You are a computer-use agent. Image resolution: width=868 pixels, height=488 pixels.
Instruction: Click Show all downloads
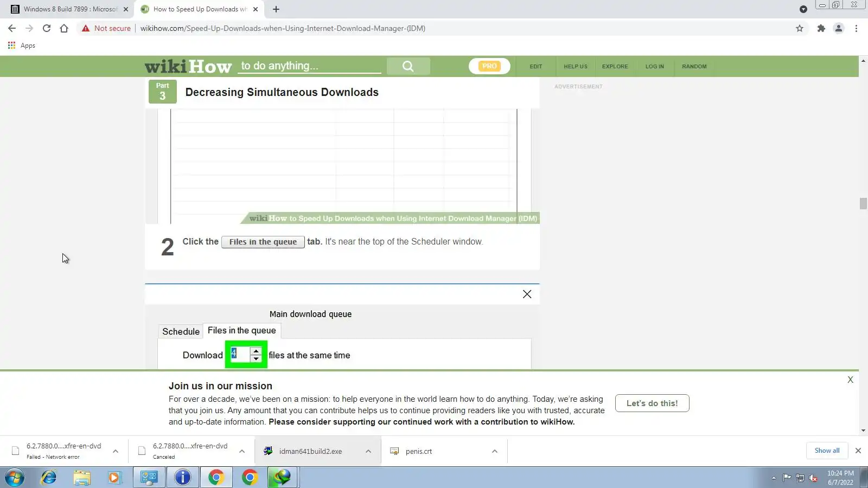point(827,451)
